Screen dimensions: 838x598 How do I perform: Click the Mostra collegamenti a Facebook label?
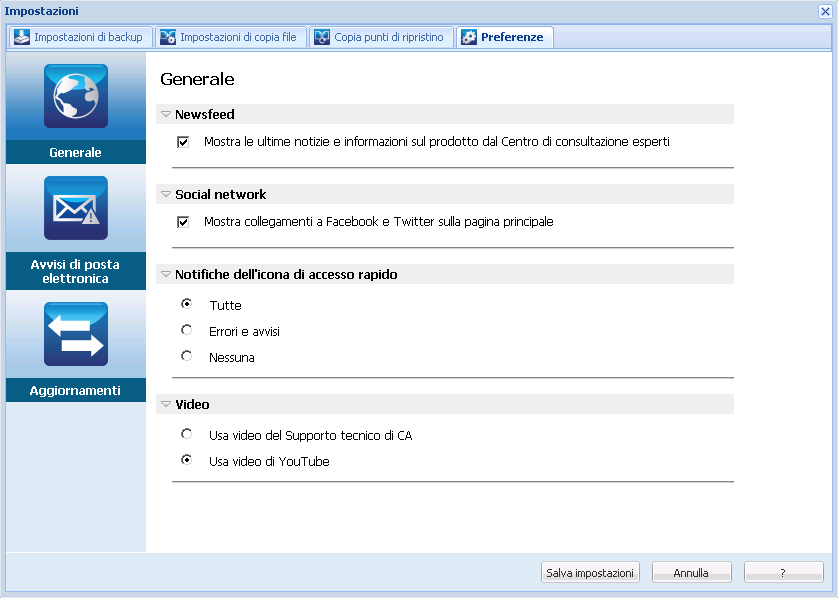pyautogui.click(x=378, y=222)
